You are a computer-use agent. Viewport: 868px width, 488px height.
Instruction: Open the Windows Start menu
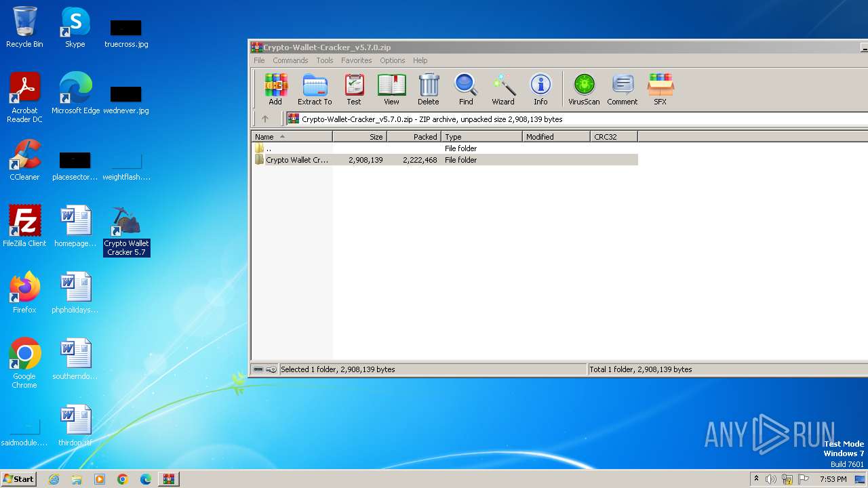pos(18,479)
